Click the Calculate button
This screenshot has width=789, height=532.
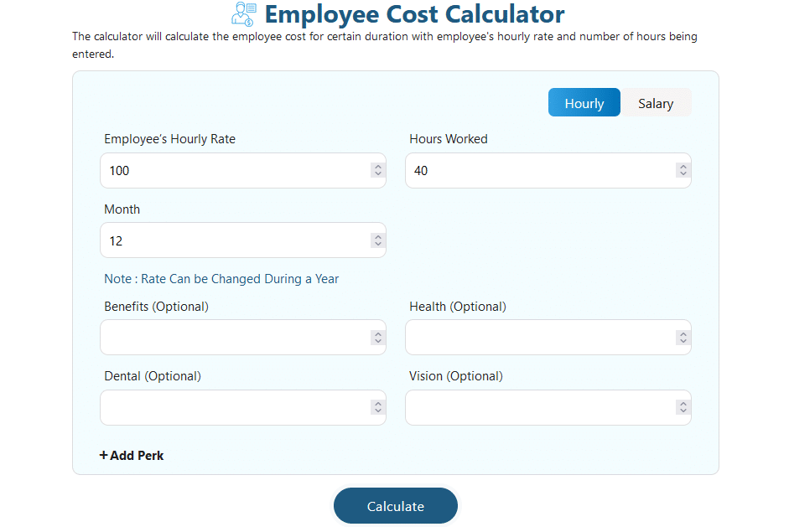[395, 505]
